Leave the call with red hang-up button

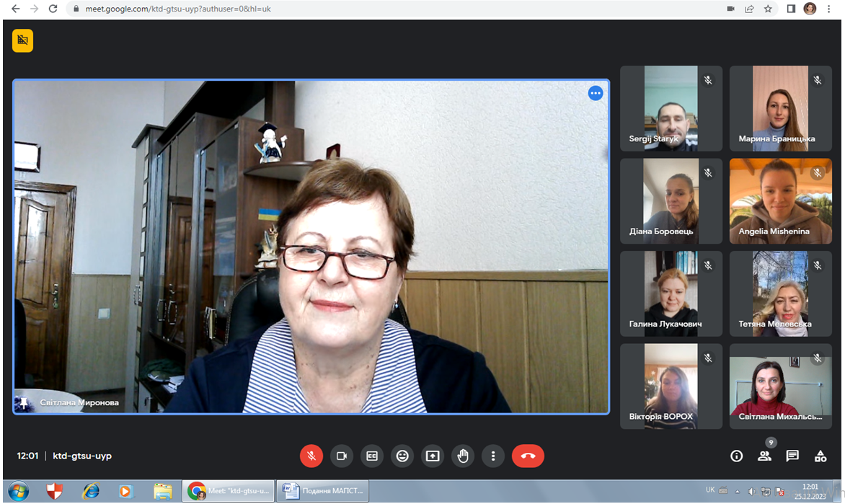[x=528, y=456]
